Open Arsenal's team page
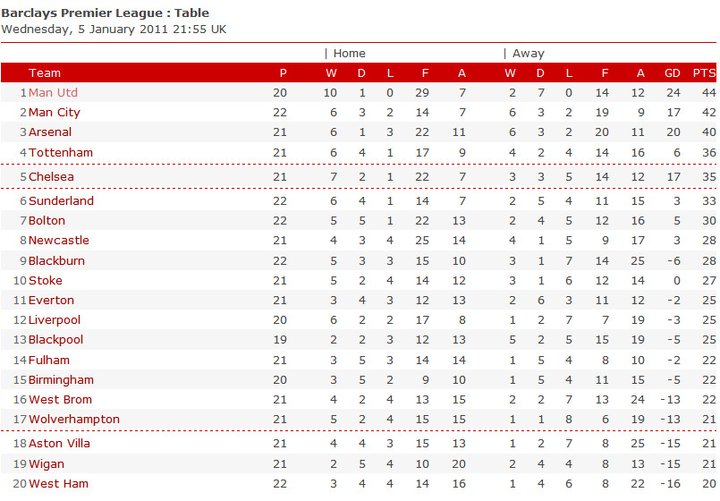The height and width of the screenshot is (501, 720). pos(50,133)
